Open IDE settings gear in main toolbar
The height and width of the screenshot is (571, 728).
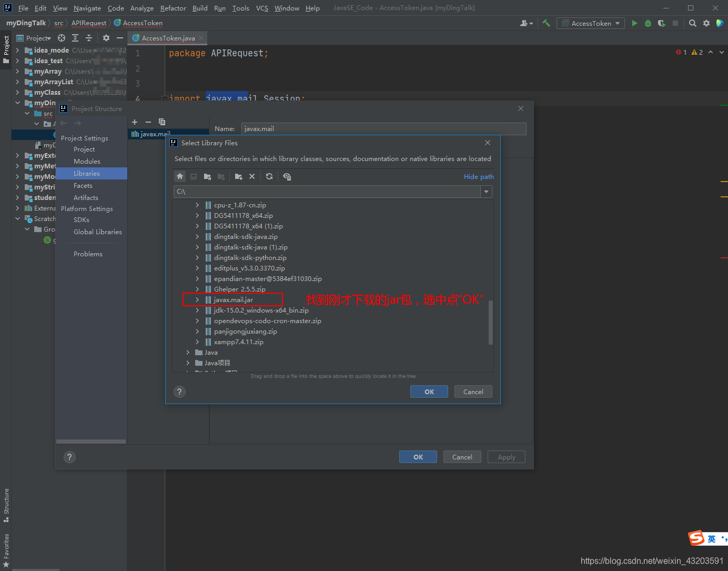click(706, 23)
